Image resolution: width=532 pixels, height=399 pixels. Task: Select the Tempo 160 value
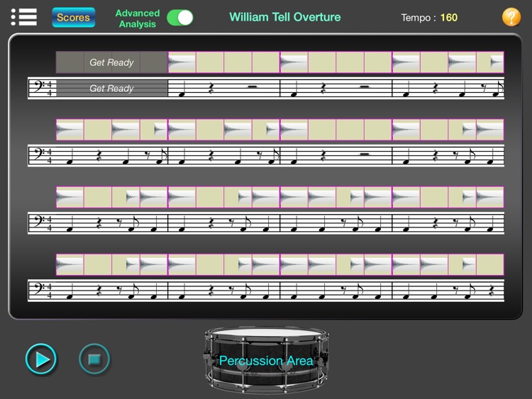[448, 18]
